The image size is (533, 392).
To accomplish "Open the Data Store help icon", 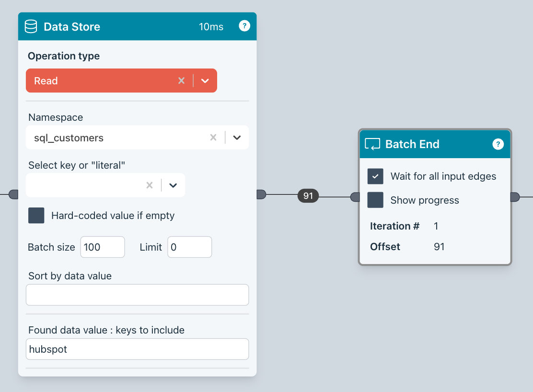I will pos(244,26).
